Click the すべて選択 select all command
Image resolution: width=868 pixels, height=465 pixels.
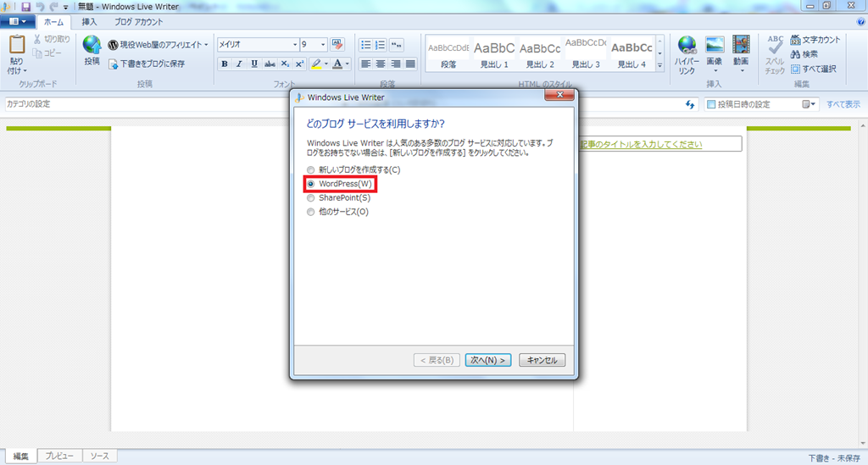[x=814, y=69]
